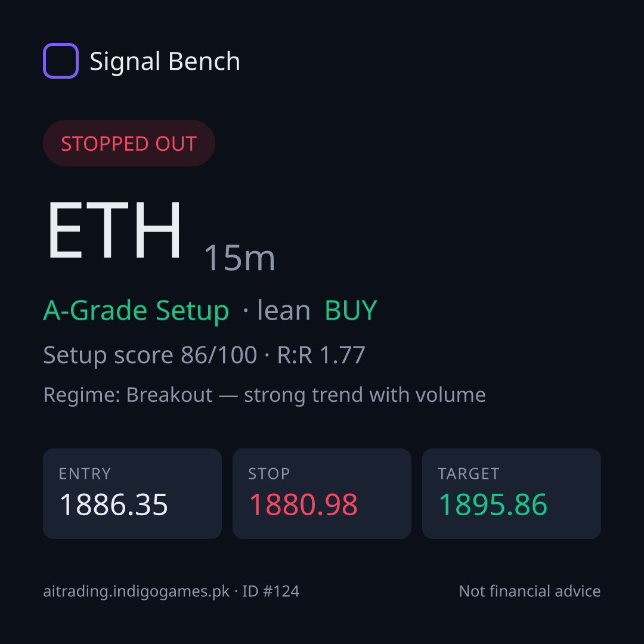
Task: Click the lean text next to BUY
Action: tap(283, 310)
